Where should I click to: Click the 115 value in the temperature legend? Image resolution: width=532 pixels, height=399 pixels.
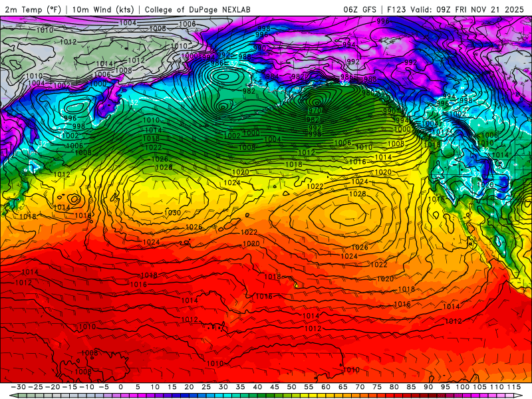point(514,387)
